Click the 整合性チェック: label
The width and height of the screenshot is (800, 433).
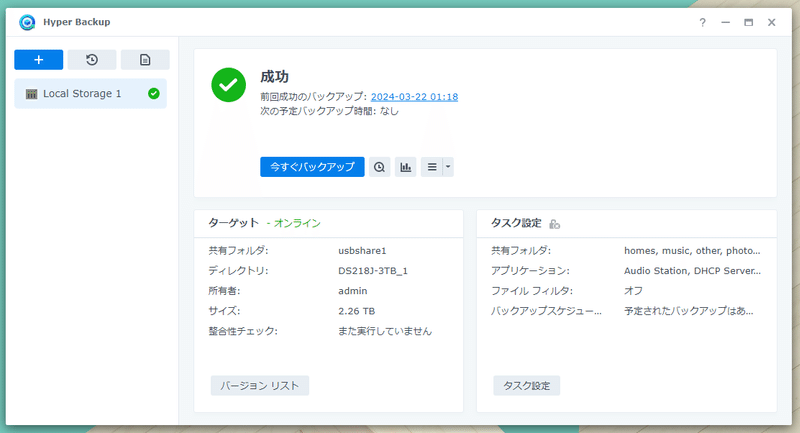pos(243,331)
